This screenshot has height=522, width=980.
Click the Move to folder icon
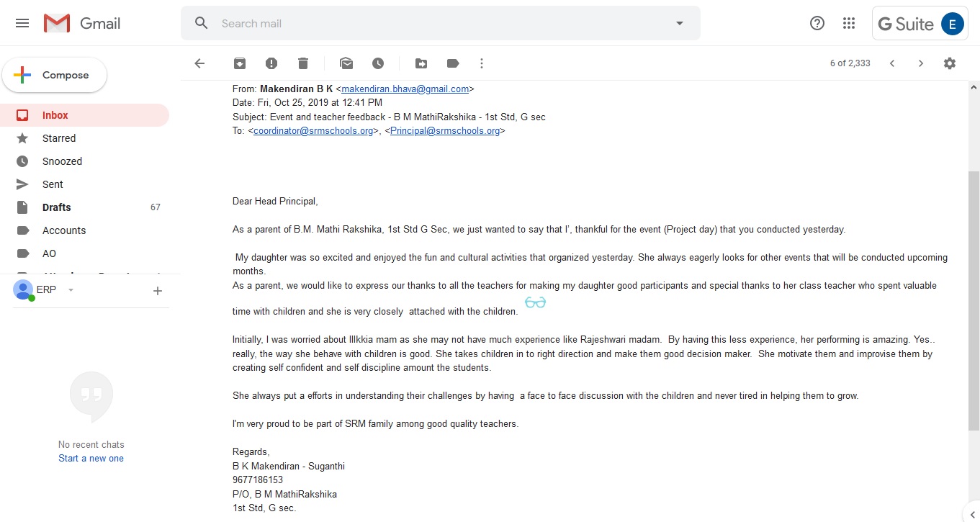click(421, 63)
